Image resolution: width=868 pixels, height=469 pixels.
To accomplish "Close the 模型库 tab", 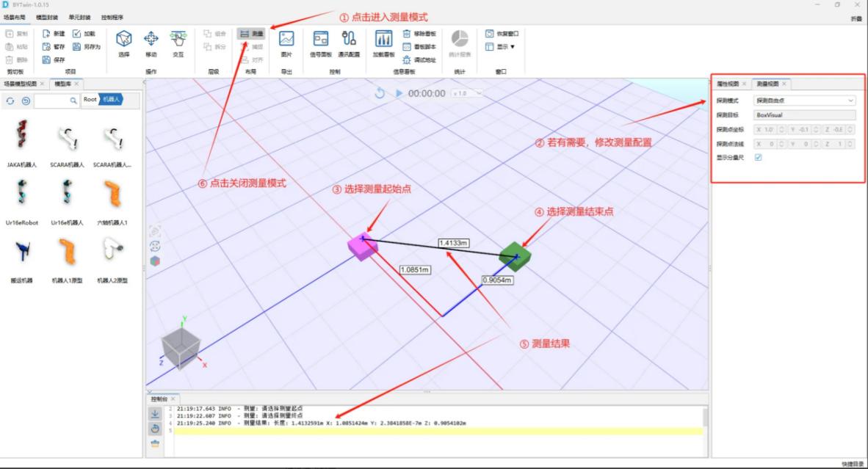I will point(77,84).
